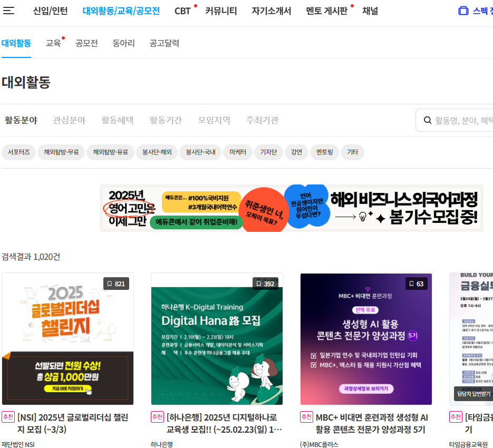Bookmark the 하나은행 Digital Hana card (392)
This screenshot has height=448, width=493.
coord(265,284)
